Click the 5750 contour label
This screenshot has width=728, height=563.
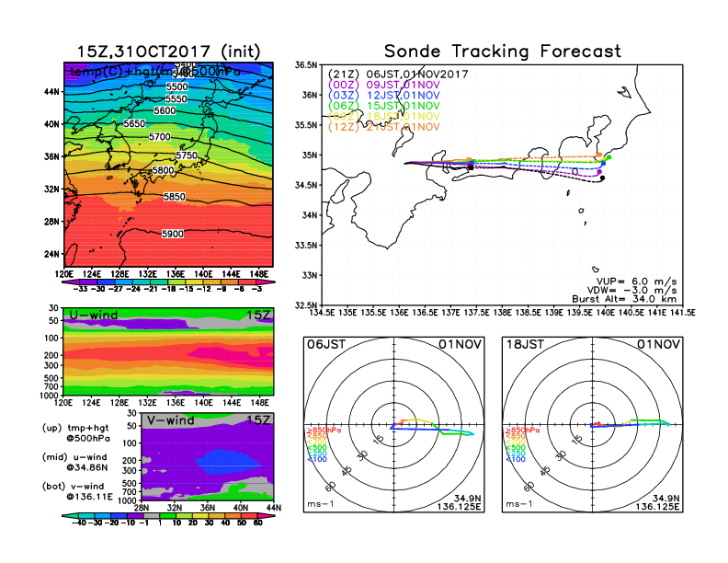tap(187, 155)
